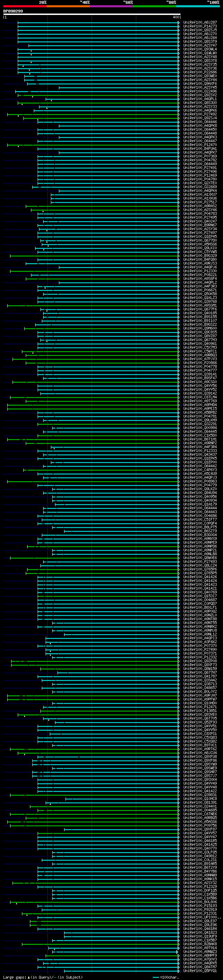Select the UniRef100_P08963 hit label
Screen dimensions: 223x980
click(x=200, y=481)
